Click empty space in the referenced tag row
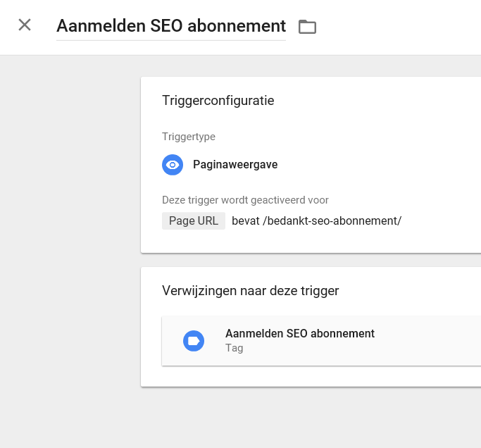This screenshot has height=448, width=481. (430, 341)
